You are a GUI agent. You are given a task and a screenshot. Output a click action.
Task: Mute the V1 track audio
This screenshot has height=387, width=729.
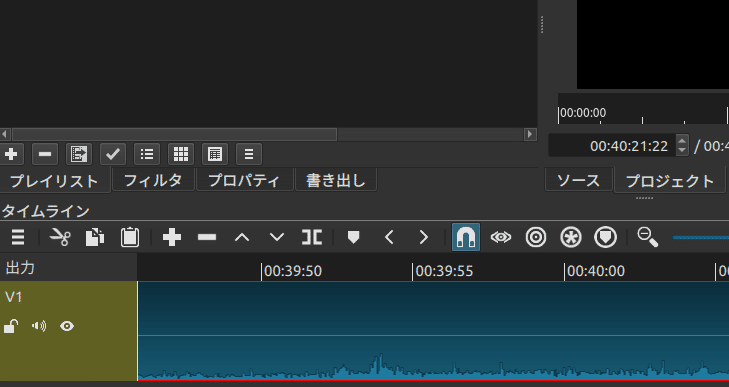coord(39,326)
